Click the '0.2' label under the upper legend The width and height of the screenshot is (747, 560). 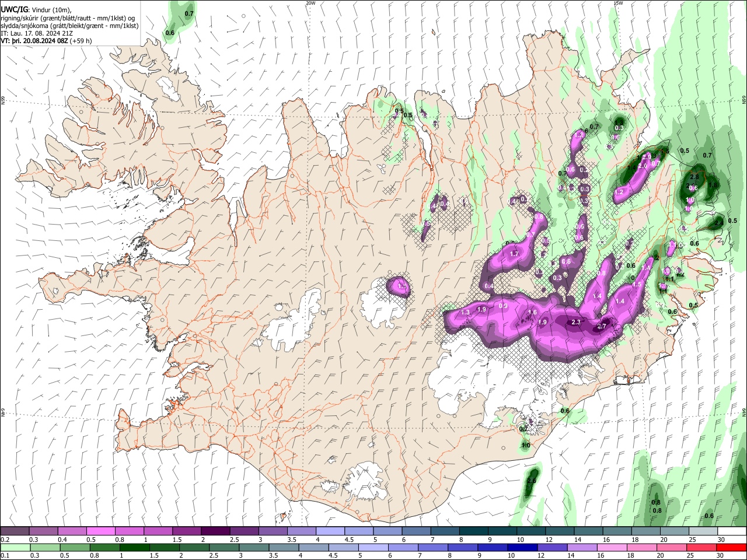(x=5, y=540)
